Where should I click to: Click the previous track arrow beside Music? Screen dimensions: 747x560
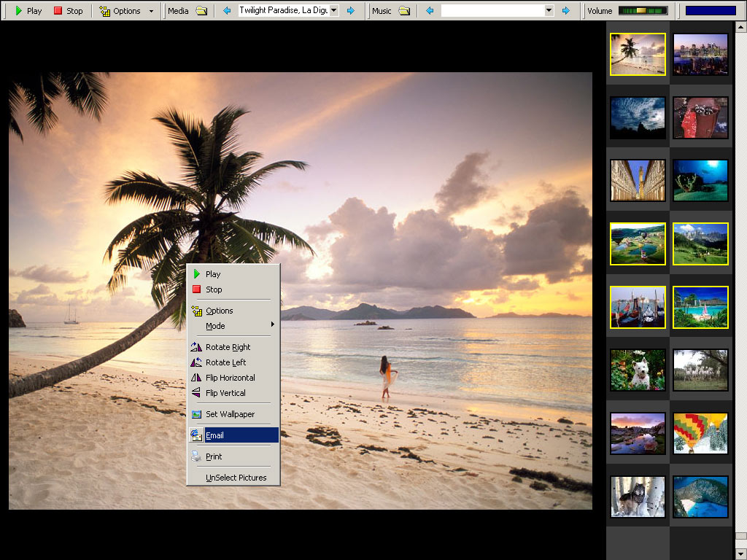[x=430, y=11]
